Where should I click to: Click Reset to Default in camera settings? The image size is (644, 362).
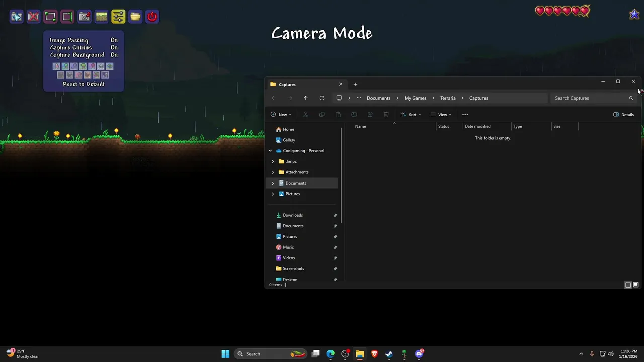coord(84,84)
